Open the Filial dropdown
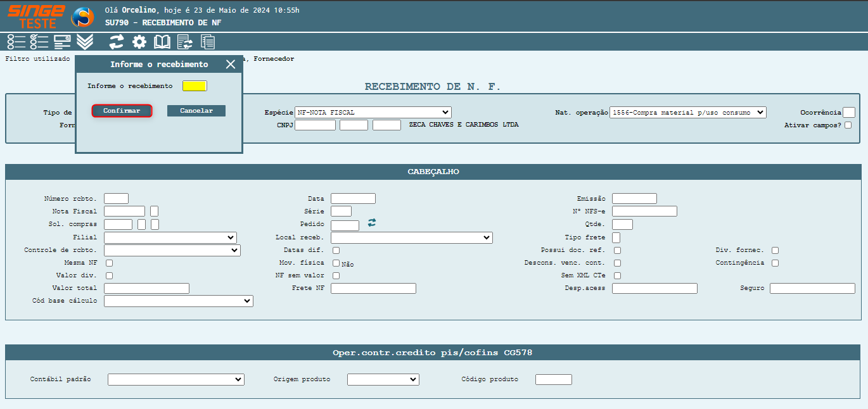868x409 pixels. (170, 237)
